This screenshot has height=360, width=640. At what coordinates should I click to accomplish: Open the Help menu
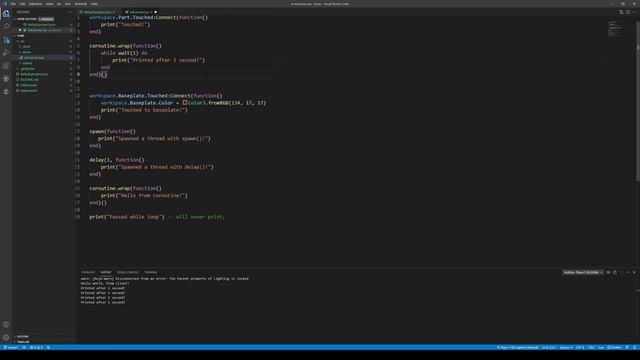tap(94, 4)
